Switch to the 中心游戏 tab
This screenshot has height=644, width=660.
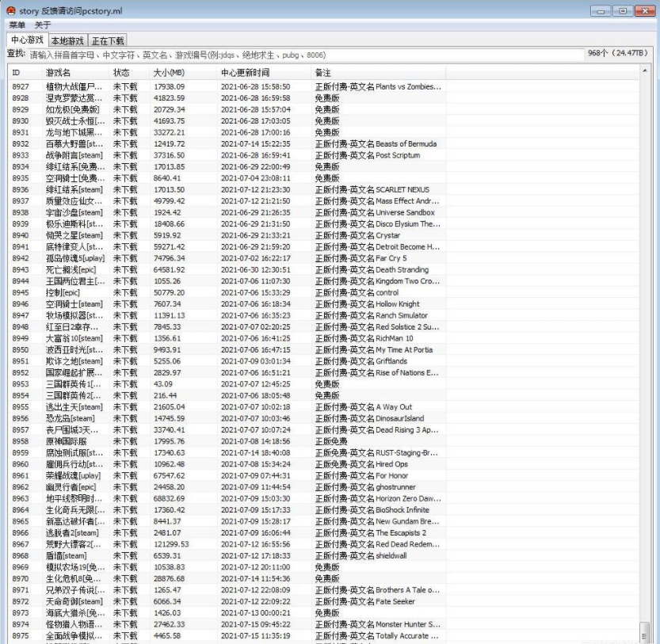click(x=28, y=40)
